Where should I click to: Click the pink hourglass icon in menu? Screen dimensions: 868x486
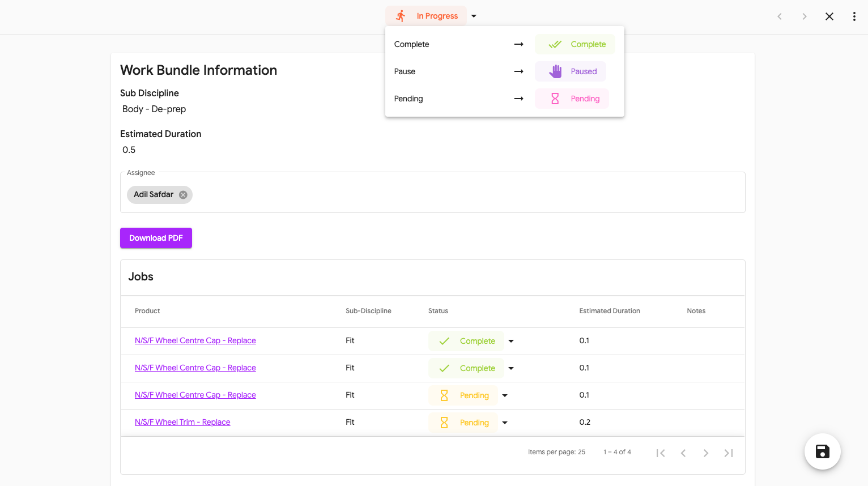pos(555,99)
